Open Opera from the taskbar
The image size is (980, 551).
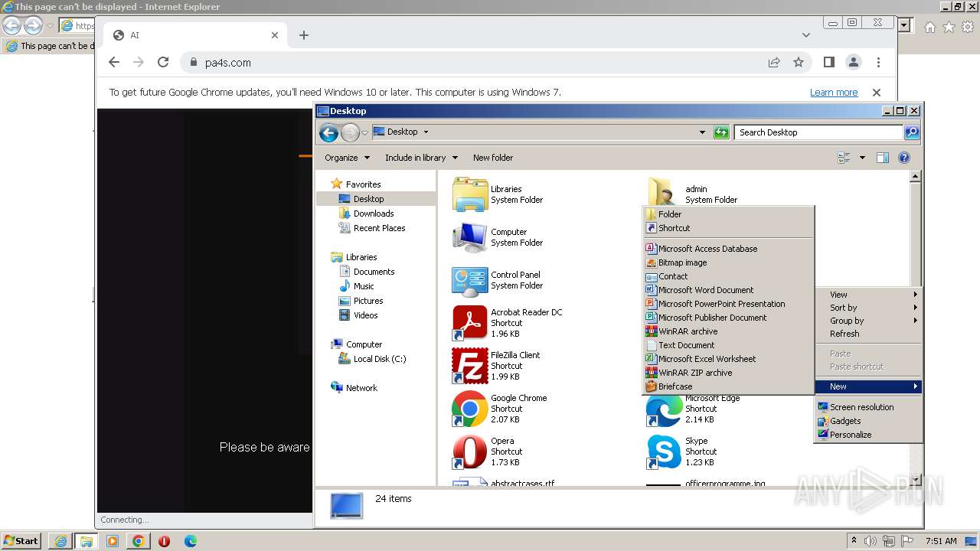click(164, 541)
